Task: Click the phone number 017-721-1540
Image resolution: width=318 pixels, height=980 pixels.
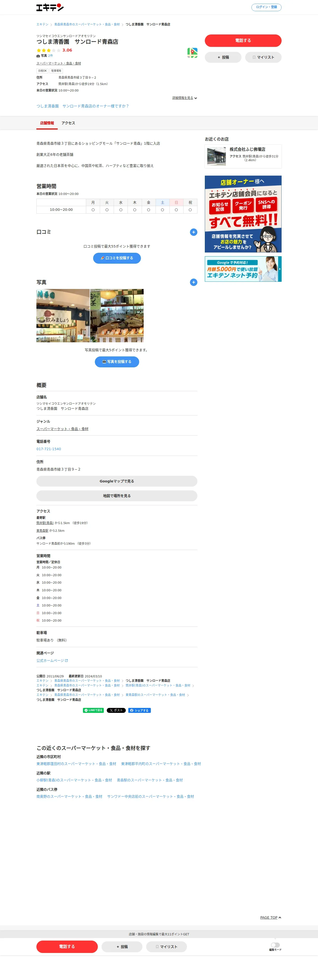Action: [49, 449]
